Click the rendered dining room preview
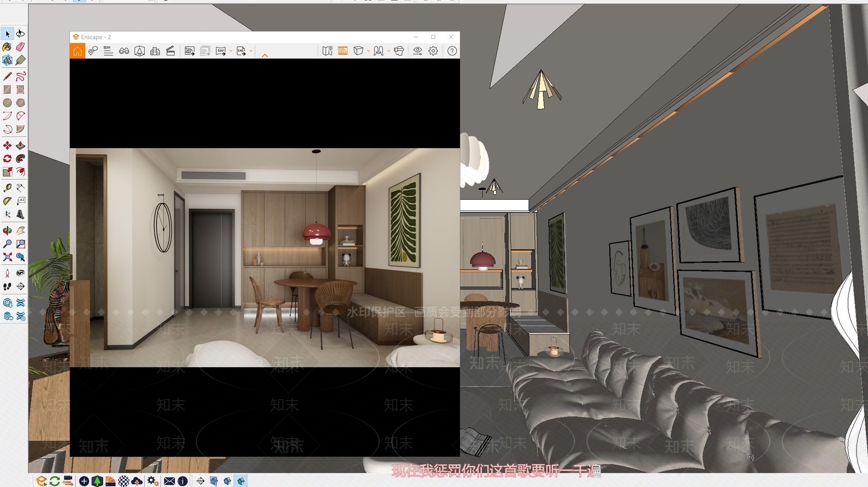 click(x=265, y=257)
